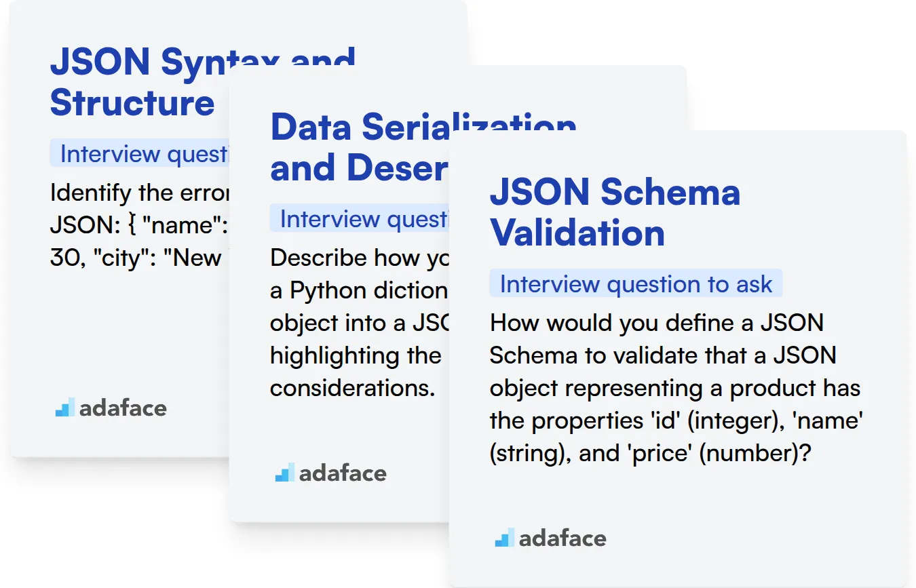
Task: Click the Interview question badge on Data Serialization card
Action: coord(360,219)
